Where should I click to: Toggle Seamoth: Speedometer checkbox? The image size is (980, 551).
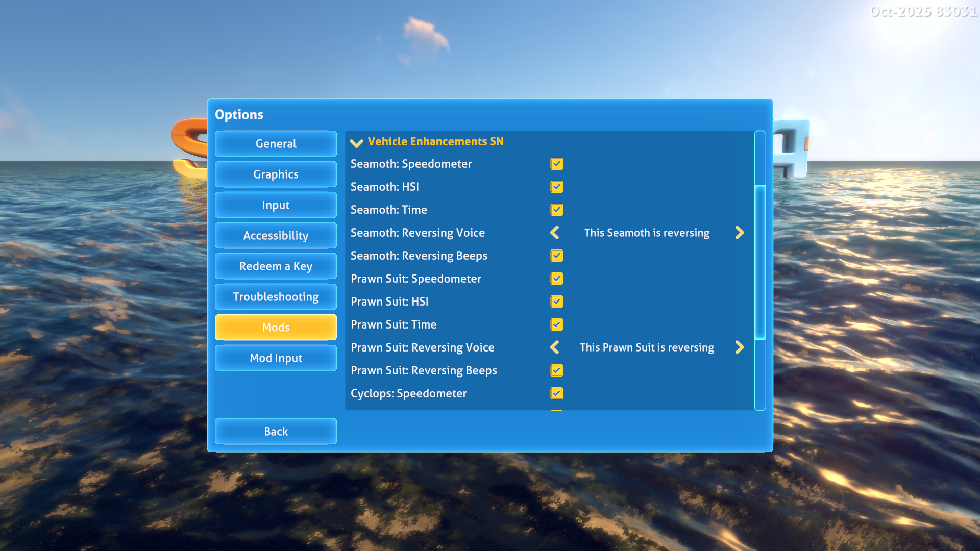tap(556, 164)
